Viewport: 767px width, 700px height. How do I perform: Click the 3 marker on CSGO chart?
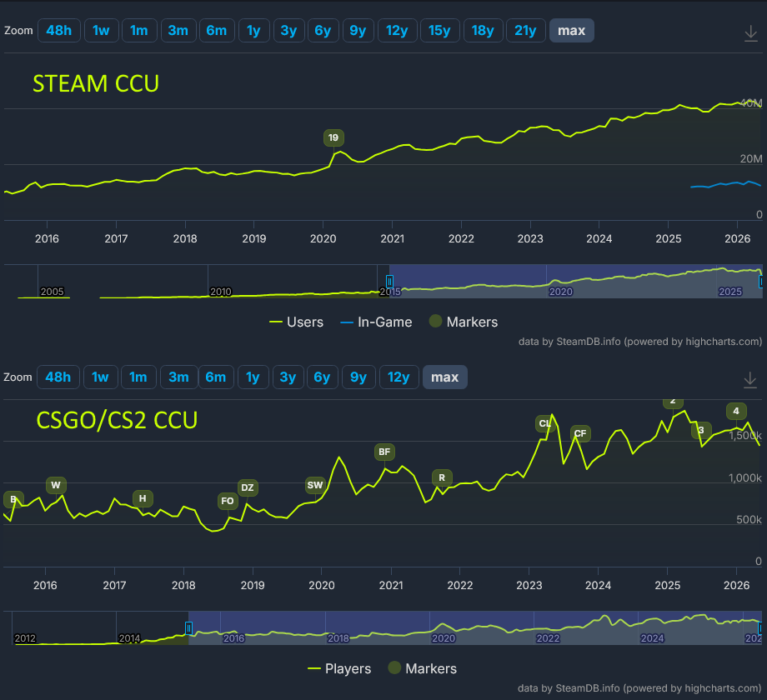[701, 431]
